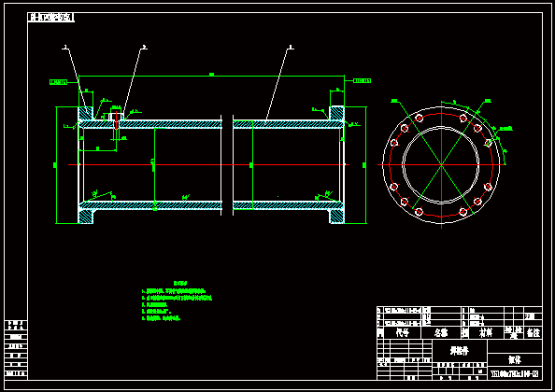Select the green technical requirements heading
The width and height of the screenshot is (555, 392).
[180, 283]
